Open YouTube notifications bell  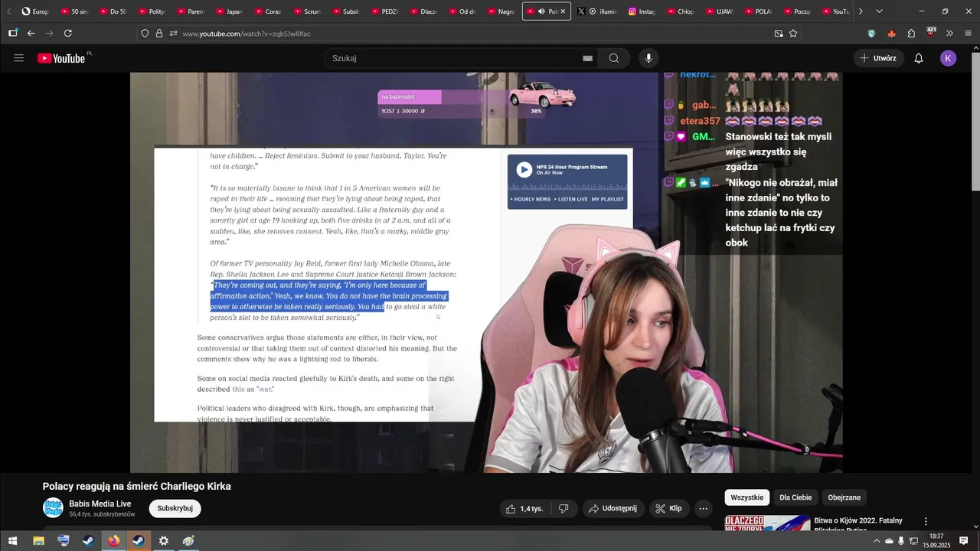tap(919, 58)
